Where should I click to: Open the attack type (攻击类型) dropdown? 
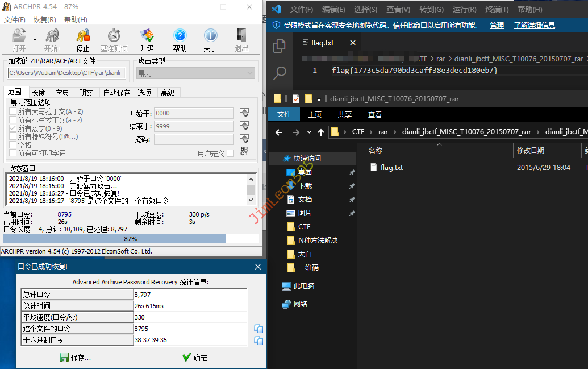(195, 73)
